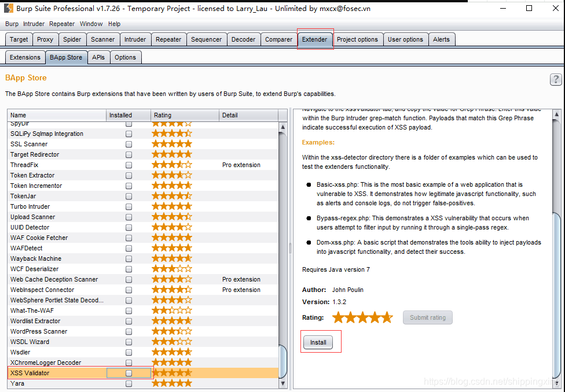
Task: Toggle the Wayback Machine installed checkbox
Action: click(x=129, y=259)
